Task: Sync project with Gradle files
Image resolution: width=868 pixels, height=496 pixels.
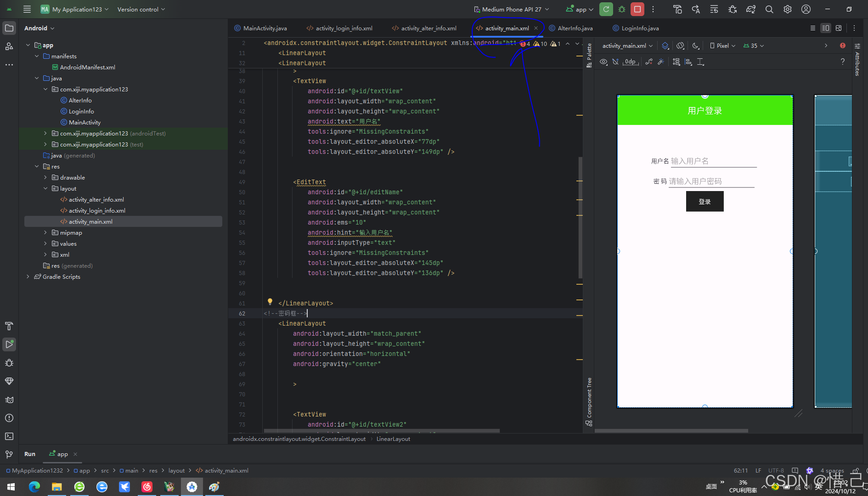Action: coord(751,9)
